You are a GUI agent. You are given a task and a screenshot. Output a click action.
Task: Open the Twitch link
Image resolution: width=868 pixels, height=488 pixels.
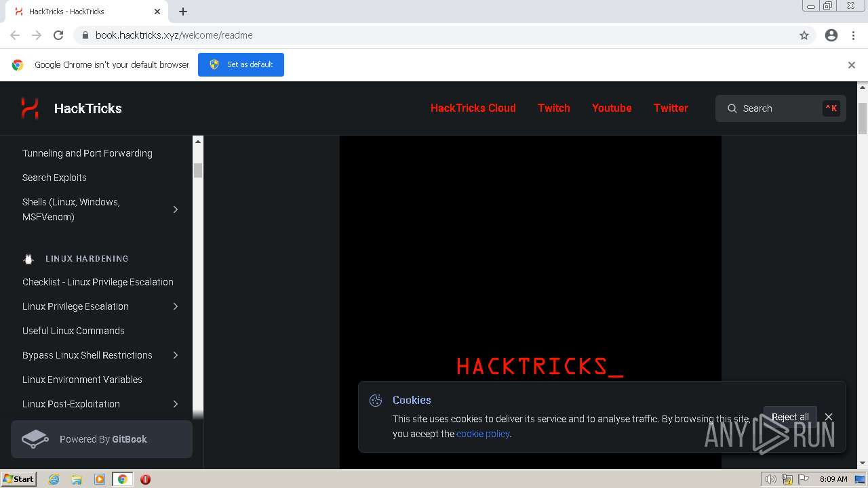554,108
